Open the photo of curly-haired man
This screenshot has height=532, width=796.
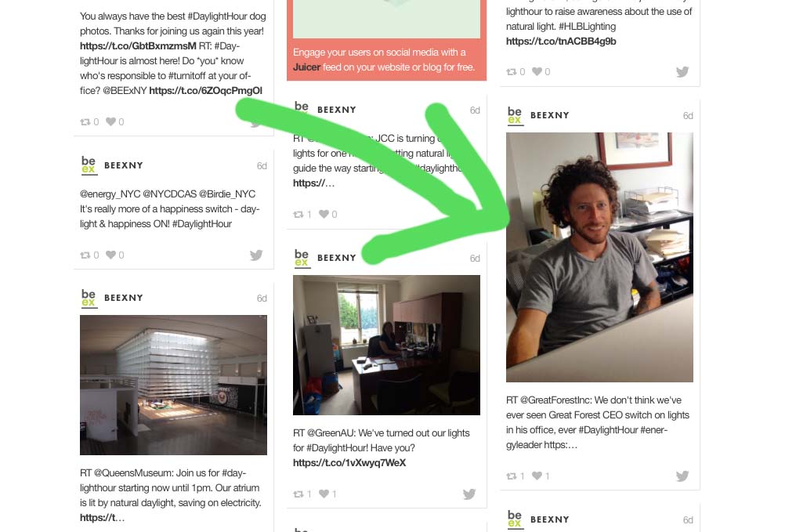click(x=599, y=257)
